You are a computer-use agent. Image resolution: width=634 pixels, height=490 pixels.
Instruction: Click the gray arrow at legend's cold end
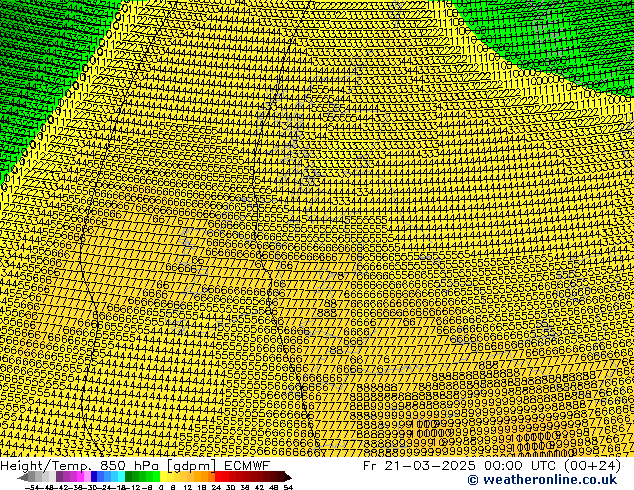tap(23, 477)
